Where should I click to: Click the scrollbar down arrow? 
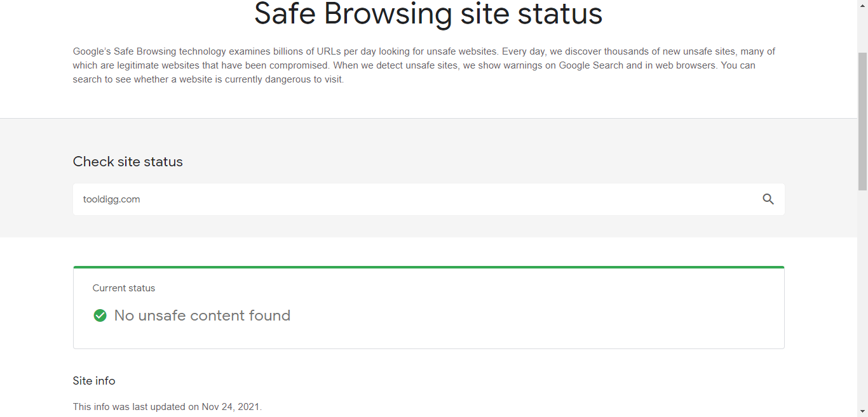tap(862, 412)
